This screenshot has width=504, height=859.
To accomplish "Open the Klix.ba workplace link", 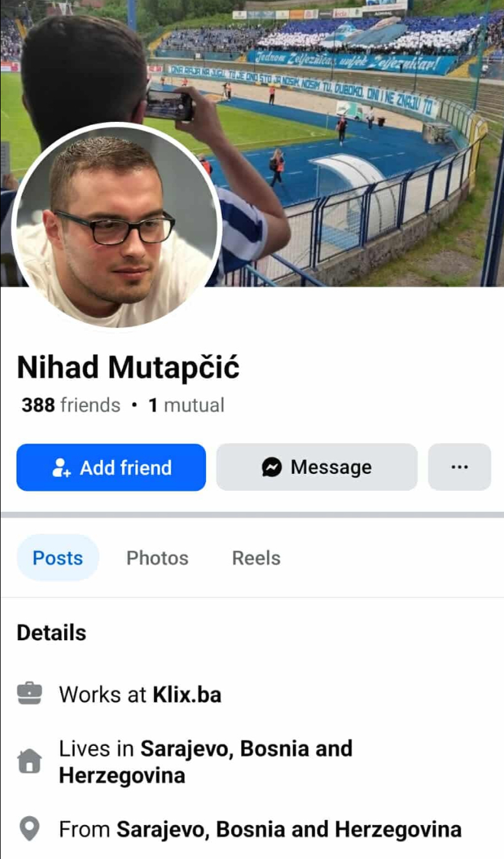I will click(187, 694).
